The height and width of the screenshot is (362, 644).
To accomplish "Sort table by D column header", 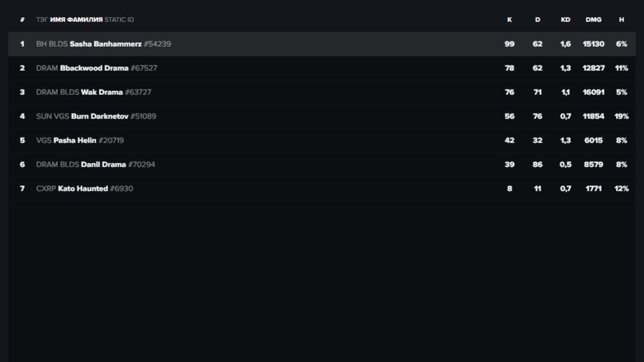I will point(538,20).
